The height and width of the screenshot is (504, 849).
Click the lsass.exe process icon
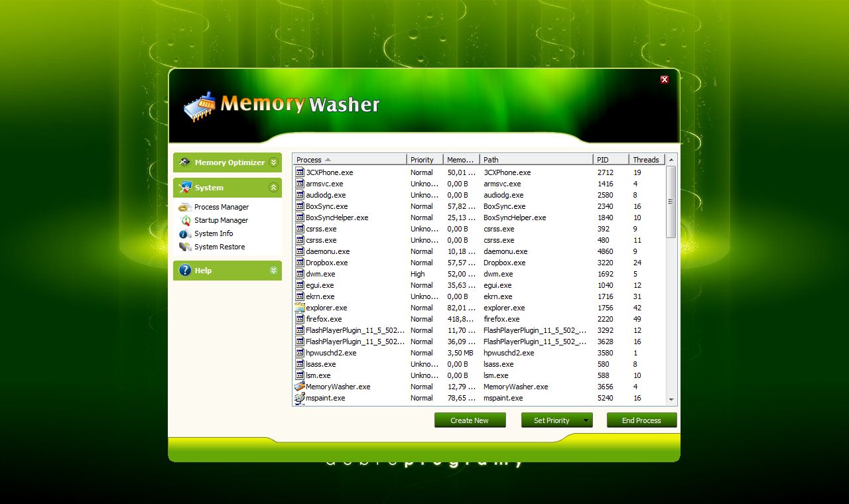300,364
